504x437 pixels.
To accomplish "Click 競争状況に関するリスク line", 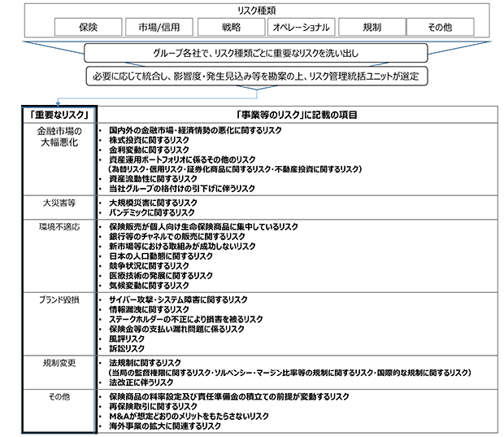I will pyautogui.click(x=149, y=266).
